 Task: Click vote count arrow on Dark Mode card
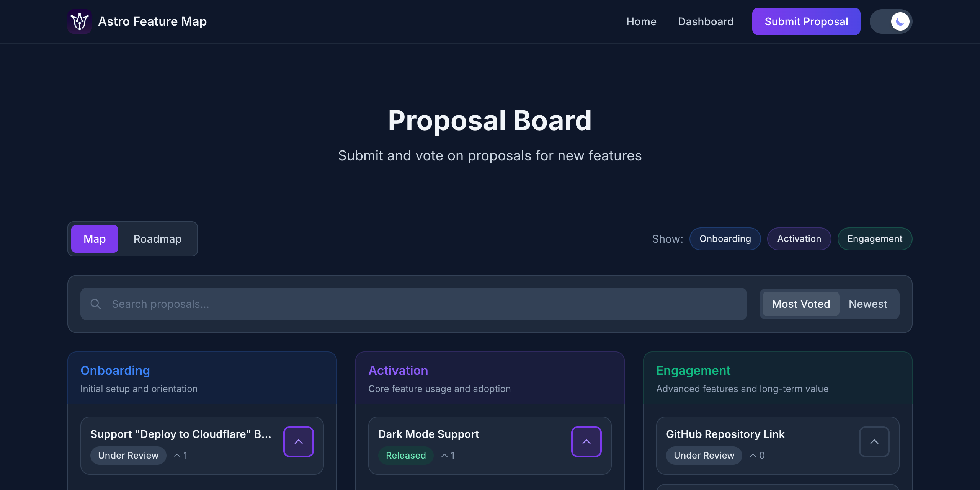pyautogui.click(x=444, y=456)
